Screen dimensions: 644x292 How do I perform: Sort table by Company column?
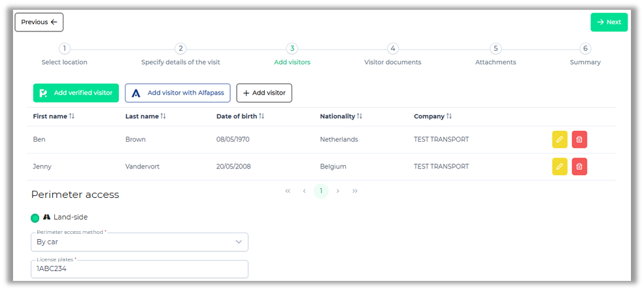(x=449, y=116)
